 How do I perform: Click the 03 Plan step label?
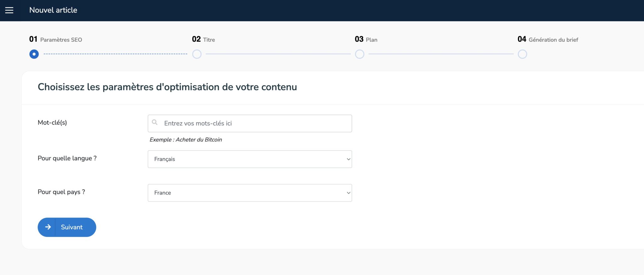pos(366,39)
